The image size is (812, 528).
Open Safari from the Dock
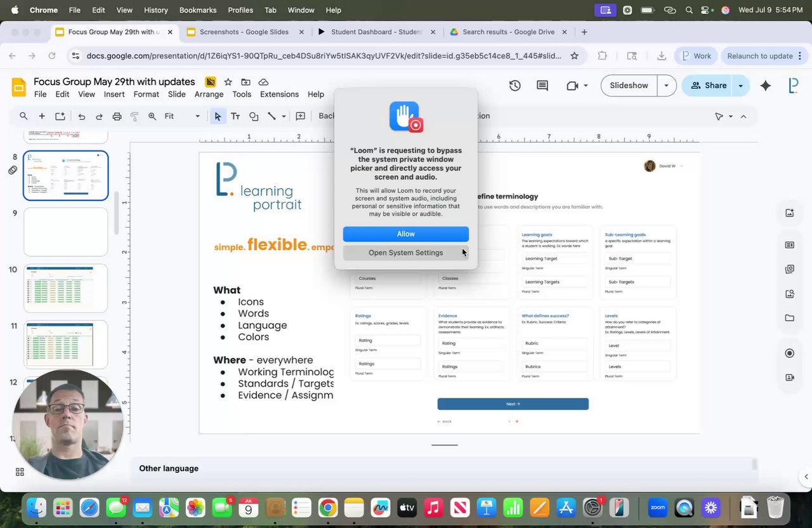coord(89,508)
